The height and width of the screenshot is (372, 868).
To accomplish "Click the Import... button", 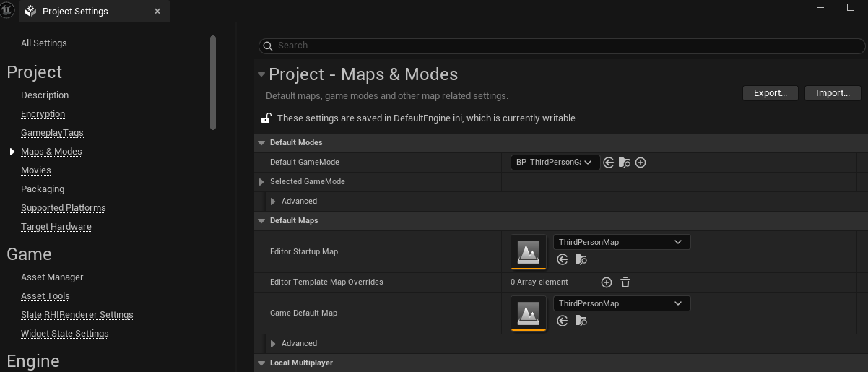I will (832, 93).
